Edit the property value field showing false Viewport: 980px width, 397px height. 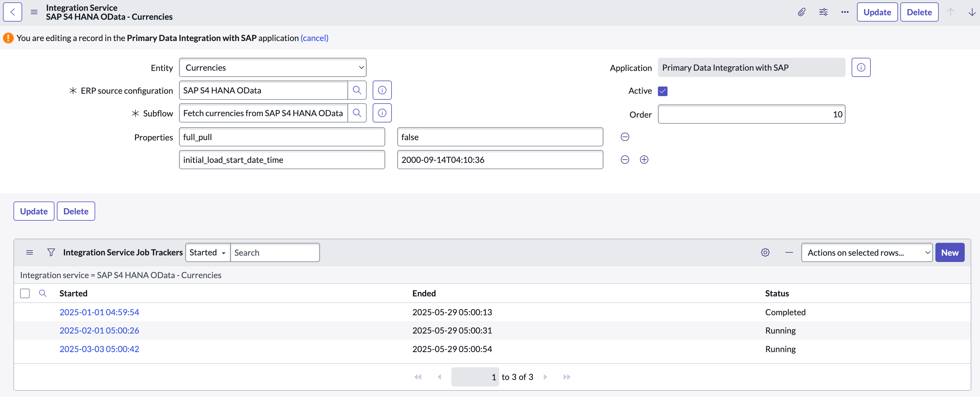[x=500, y=137]
